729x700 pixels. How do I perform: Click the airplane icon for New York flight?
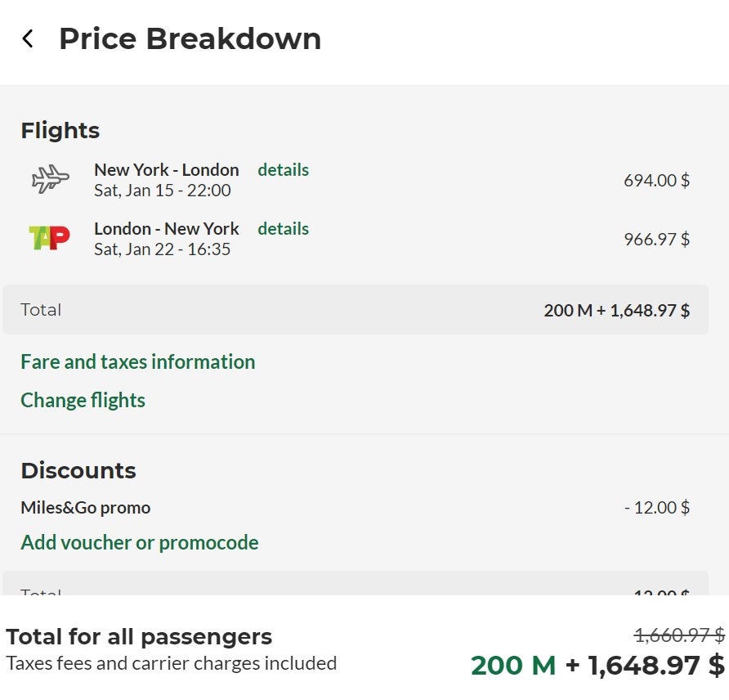pyautogui.click(x=50, y=179)
